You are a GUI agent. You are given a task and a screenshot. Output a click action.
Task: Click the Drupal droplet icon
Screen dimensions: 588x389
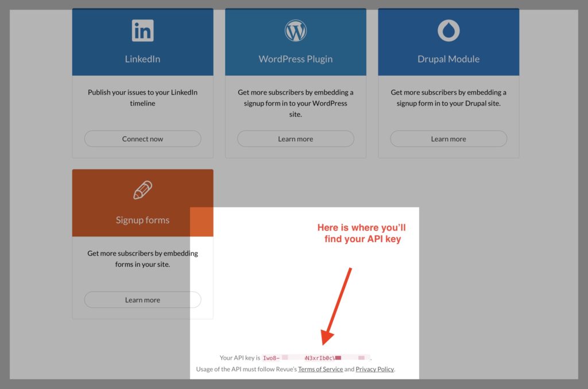[448, 31]
